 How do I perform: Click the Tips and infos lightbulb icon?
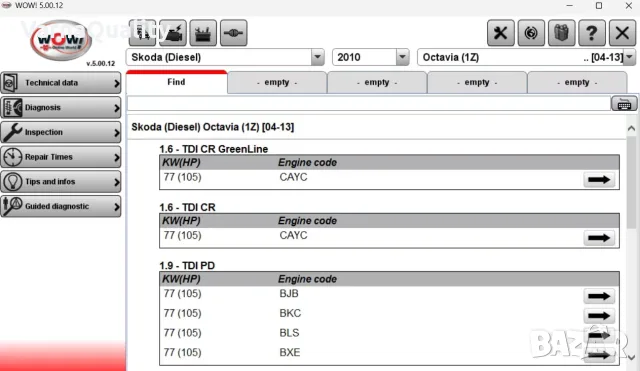pyautogui.click(x=12, y=182)
